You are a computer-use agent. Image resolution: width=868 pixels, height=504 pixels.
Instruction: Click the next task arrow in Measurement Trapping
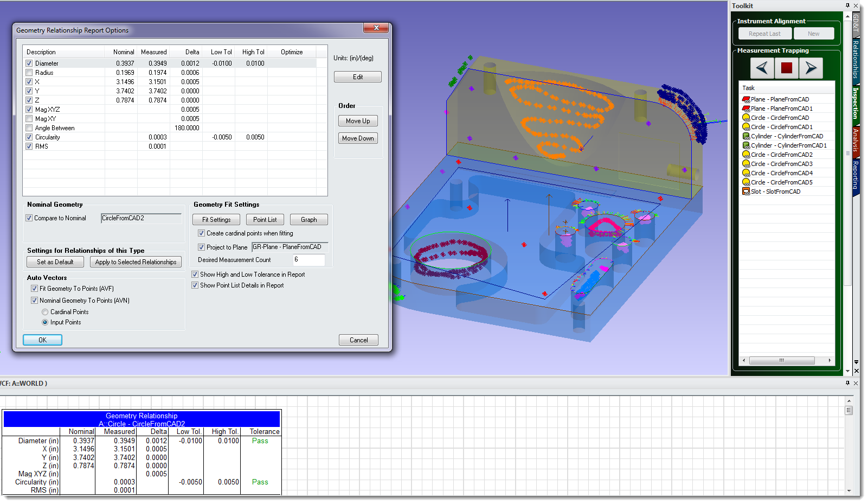(x=811, y=68)
